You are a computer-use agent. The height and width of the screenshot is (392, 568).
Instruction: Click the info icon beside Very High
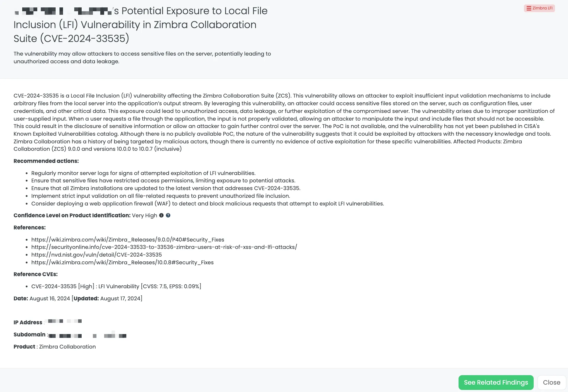tap(161, 216)
